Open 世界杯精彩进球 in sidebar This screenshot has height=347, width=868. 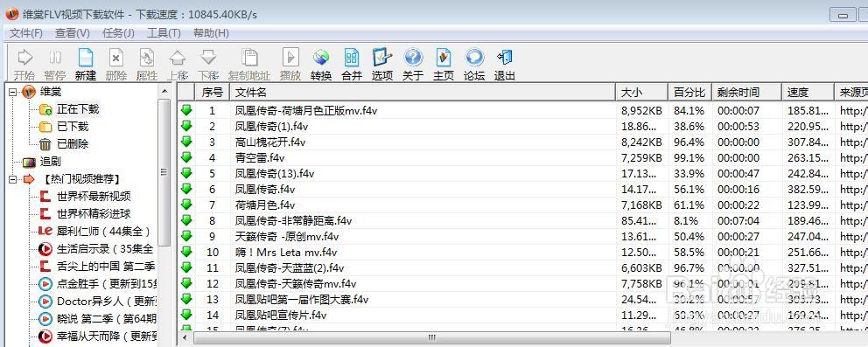[94, 214]
